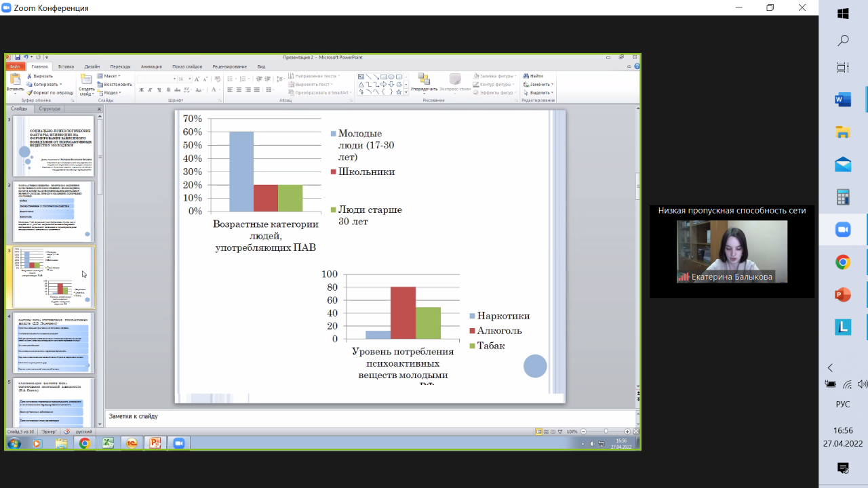Click the Cut (Вырезать) scissors icon
Viewport: 868px width, 488px height.
(x=29, y=76)
